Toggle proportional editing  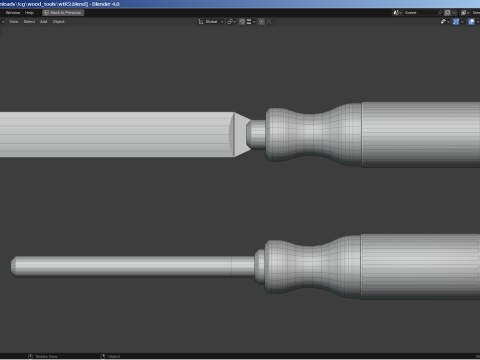(x=262, y=22)
